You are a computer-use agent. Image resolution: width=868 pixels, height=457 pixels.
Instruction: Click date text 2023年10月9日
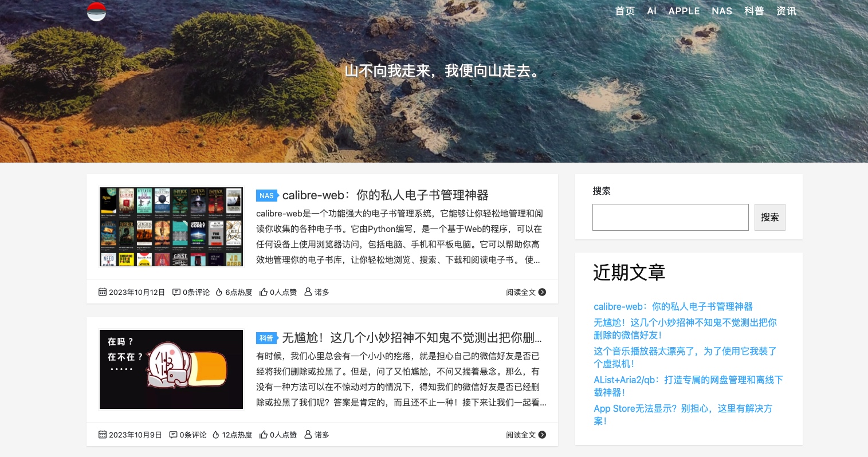[135, 435]
